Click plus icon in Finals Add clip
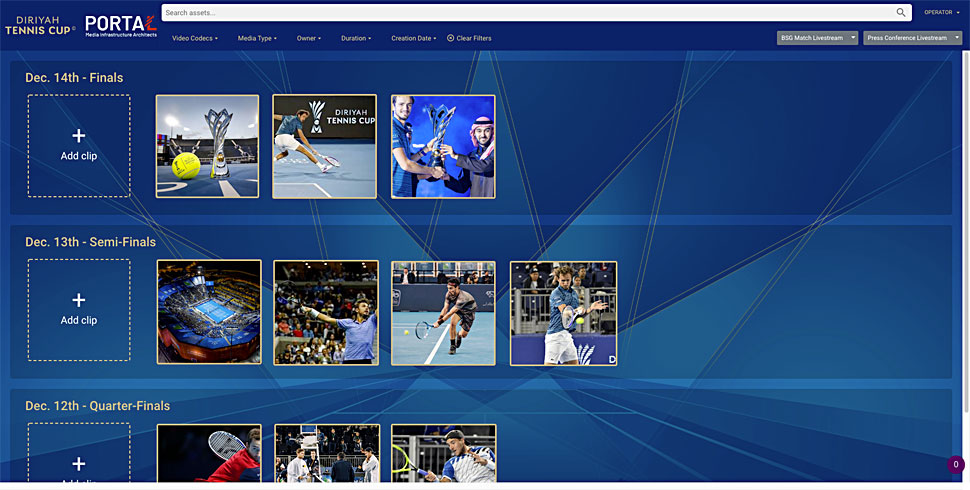Image resolution: width=970 pixels, height=490 pixels. (x=79, y=136)
